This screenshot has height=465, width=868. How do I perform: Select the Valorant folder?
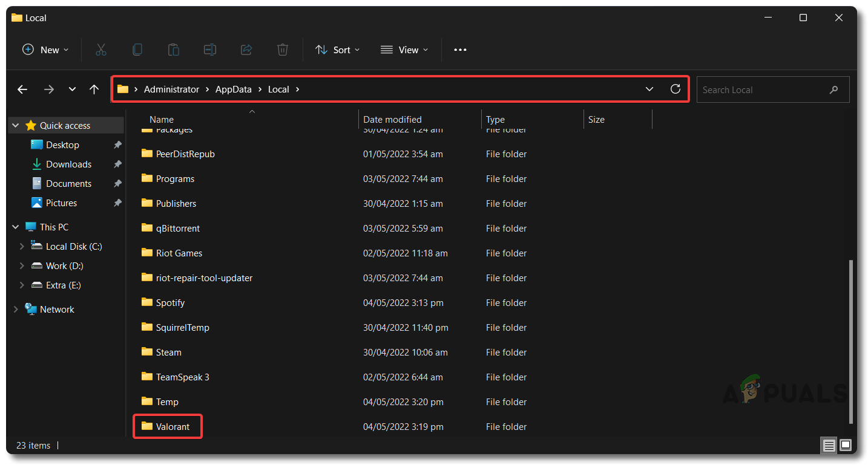(x=173, y=427)
